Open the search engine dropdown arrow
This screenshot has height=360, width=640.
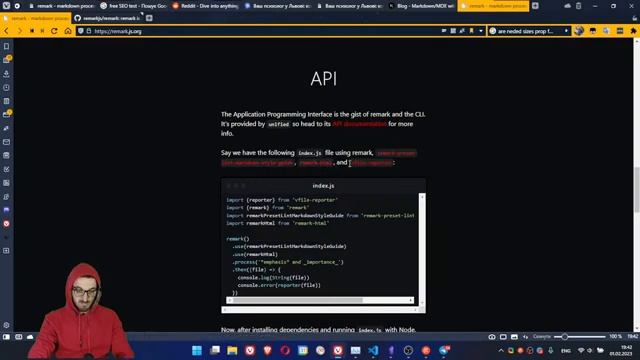[566, 31]
